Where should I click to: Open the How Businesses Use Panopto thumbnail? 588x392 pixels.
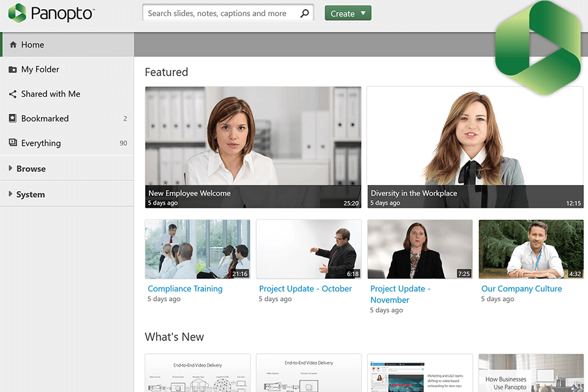click(x=532, y=373)
